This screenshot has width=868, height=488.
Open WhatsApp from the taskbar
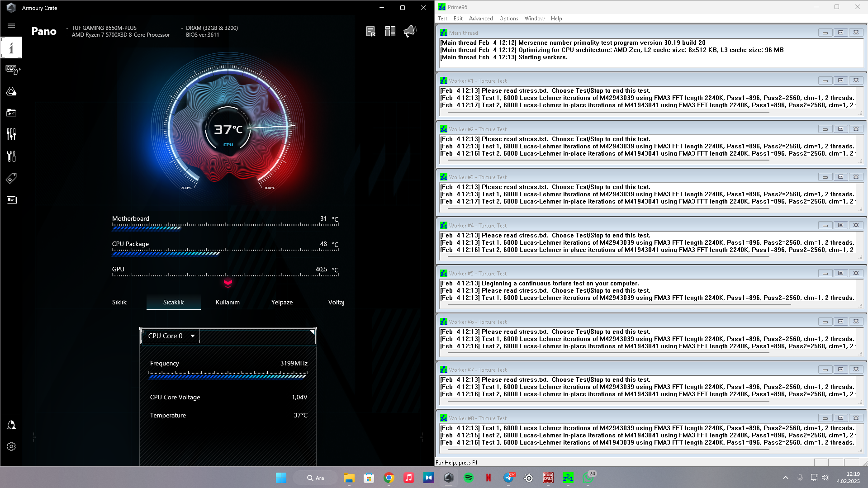point(588,478)
